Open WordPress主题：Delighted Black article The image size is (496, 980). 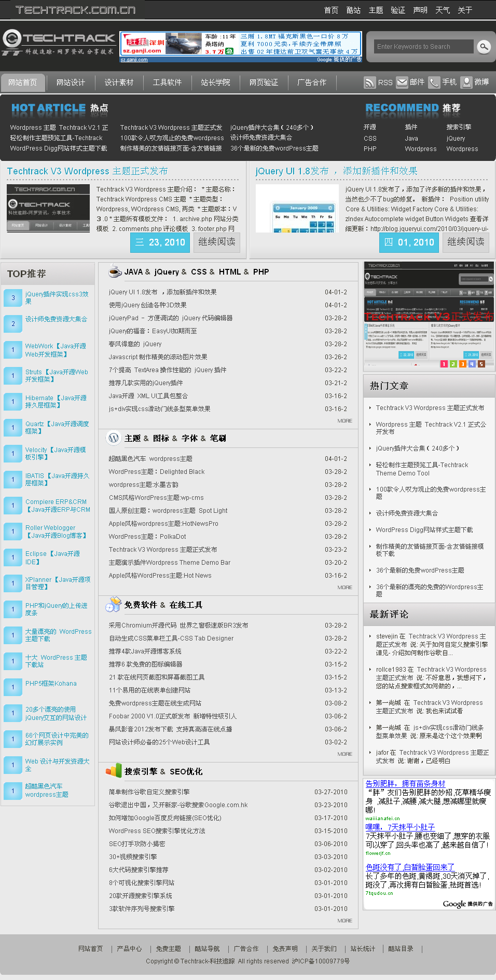click(157, 472)
